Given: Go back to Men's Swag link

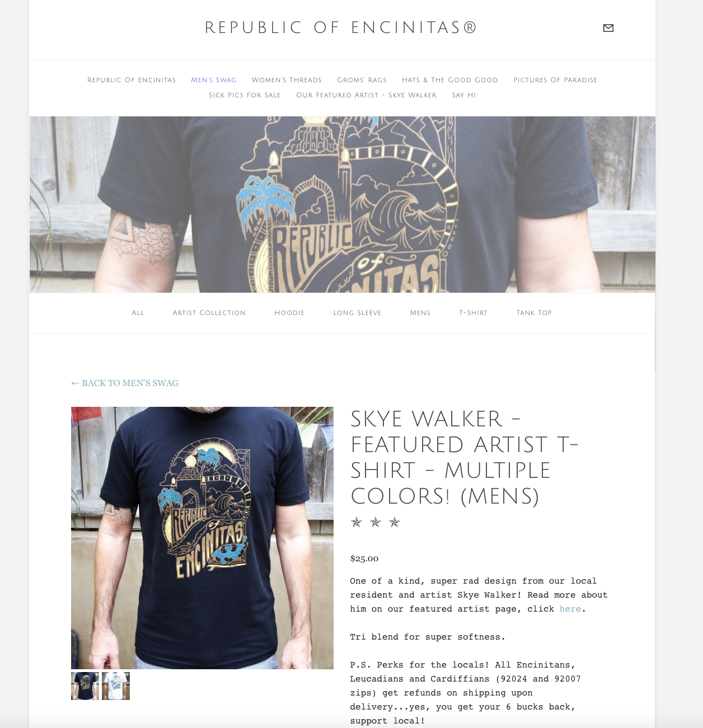Looking at the screenshot, I should point(125,383).
